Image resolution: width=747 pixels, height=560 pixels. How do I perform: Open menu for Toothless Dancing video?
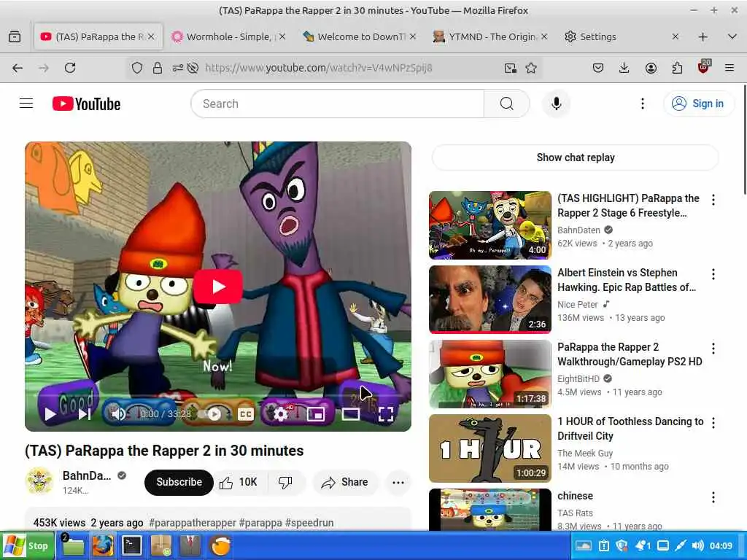pyautogui.click(x=713, y=423)
